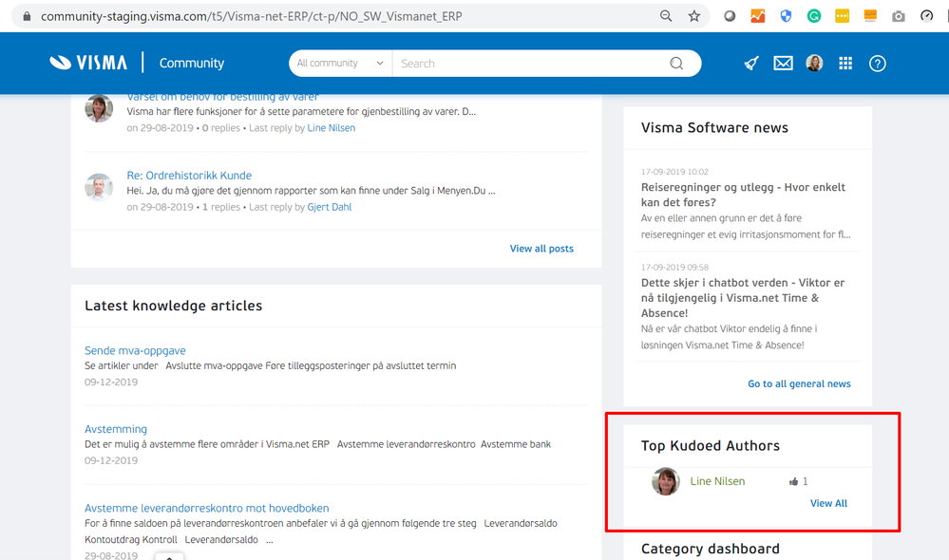Click the yellow dotted extension icon

tap(842, 16)
